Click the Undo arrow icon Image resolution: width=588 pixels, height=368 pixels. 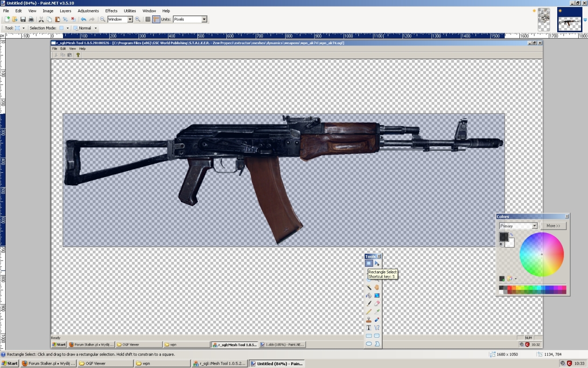pyautogui.click(x=84, y=19)
